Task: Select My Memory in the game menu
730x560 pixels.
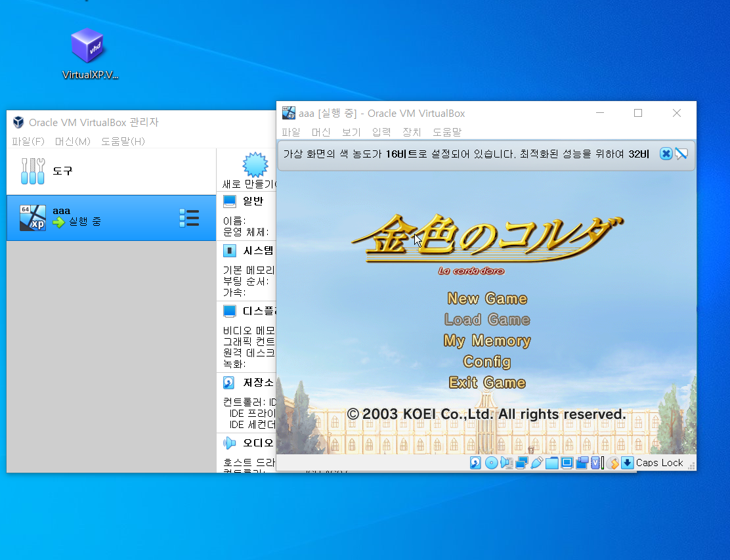Action: pyautogui.click(x=487, y=341)
